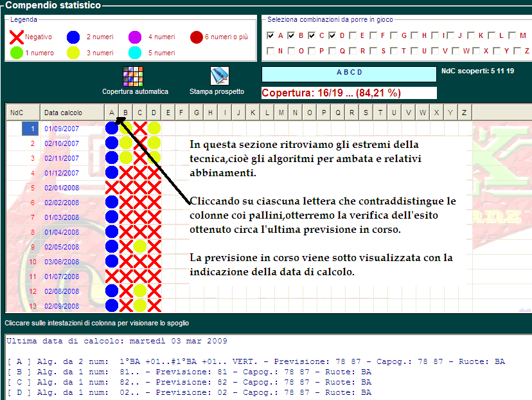Uncheck combination D checkbox
Image resolution: width=532 pixels, height=400 pixels.
pyautogui.click(x=332, y=35)
